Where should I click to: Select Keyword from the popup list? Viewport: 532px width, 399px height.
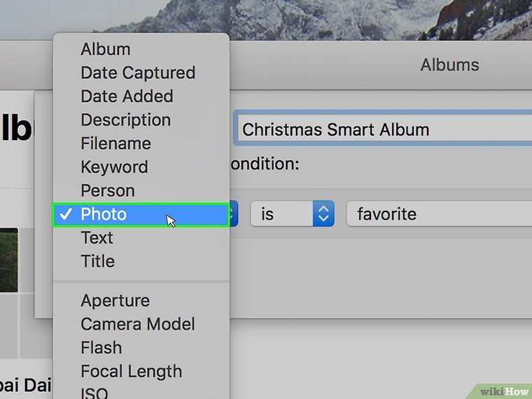(114, 167)
